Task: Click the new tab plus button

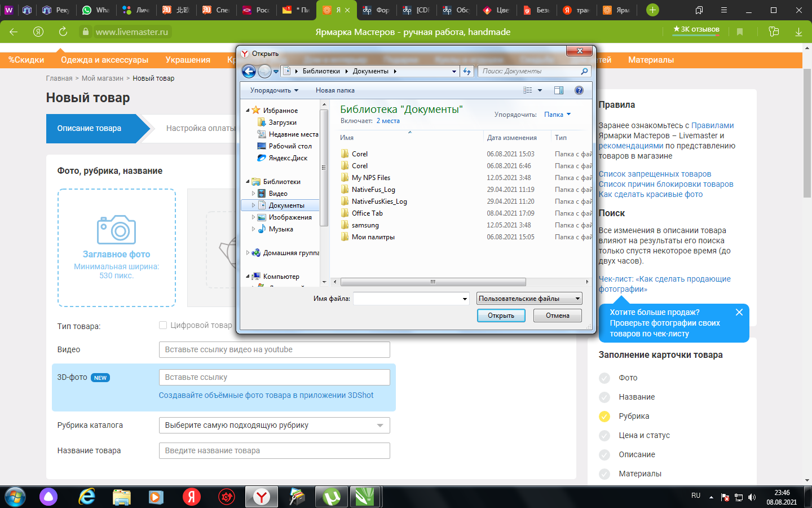Action: [652, 10]
